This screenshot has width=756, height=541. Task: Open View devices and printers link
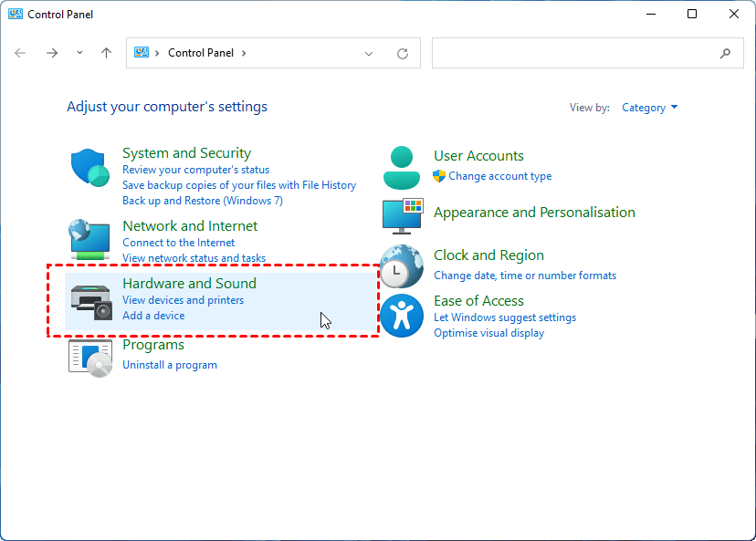[183, 300]
